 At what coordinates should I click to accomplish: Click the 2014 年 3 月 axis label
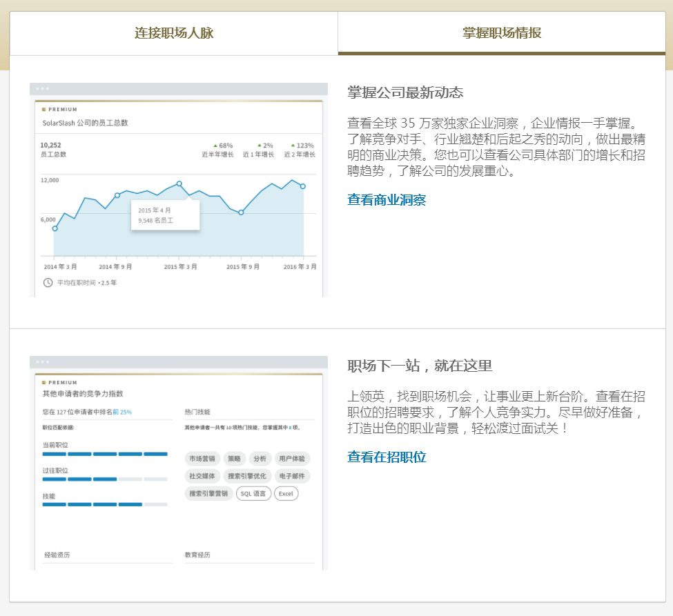pos(60,267)
